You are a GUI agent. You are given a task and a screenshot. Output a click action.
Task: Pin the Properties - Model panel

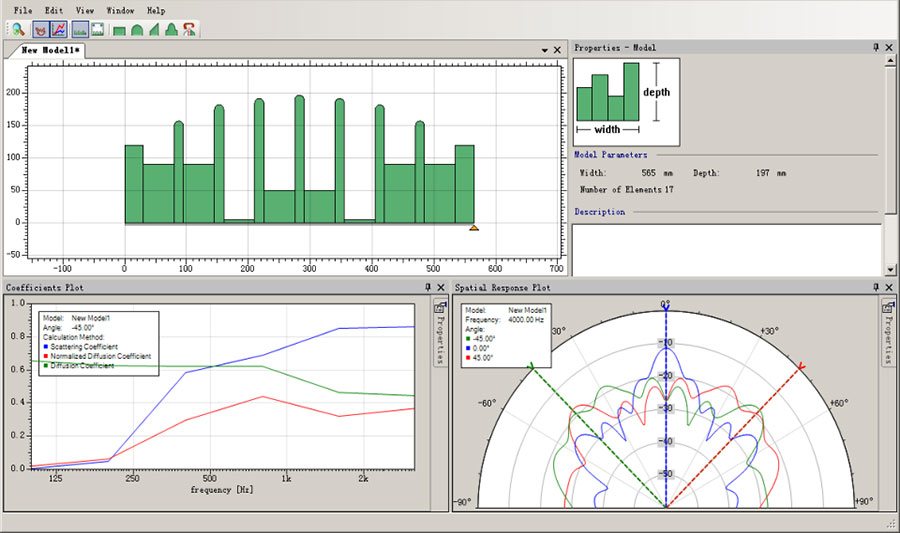(x=876, y=48)
